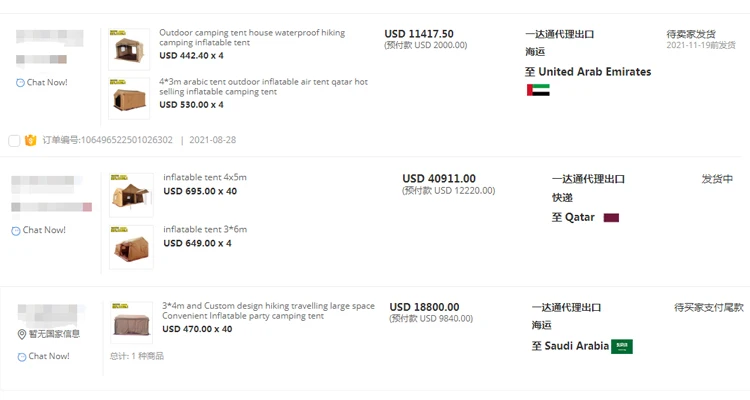Click the "inflatable tent 4x5m" product title
This screenshot has height=400, width=750.
point(205,178)
